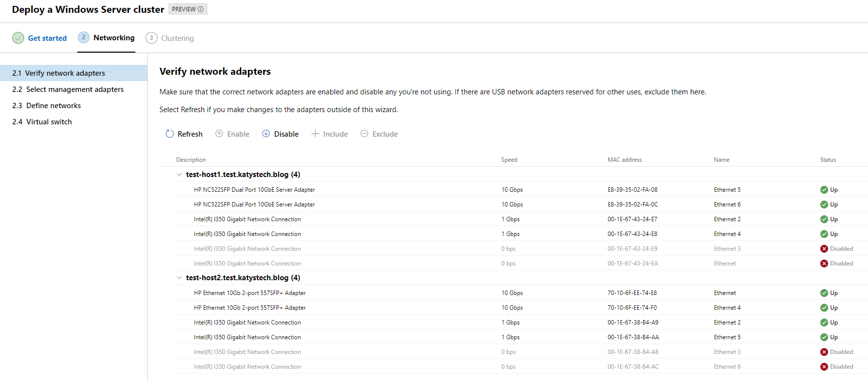Go to 2.2 Select management adapters

pyautogui.click(x=75, y=89)
